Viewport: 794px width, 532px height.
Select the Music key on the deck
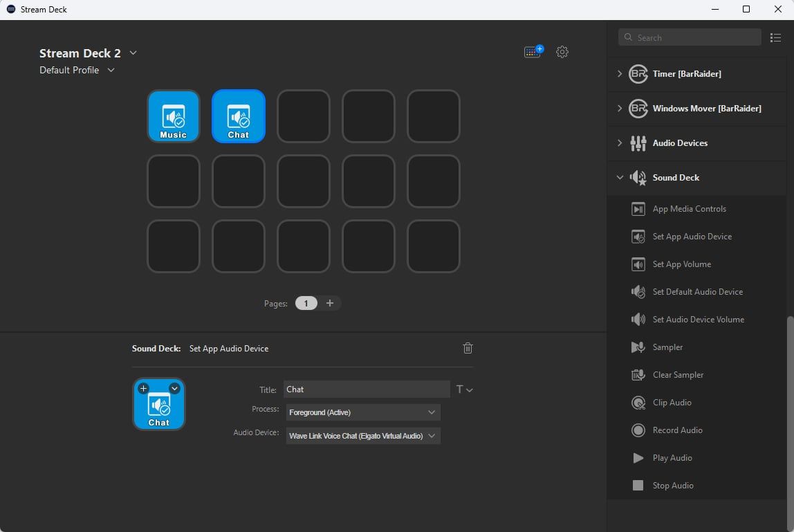173,116
